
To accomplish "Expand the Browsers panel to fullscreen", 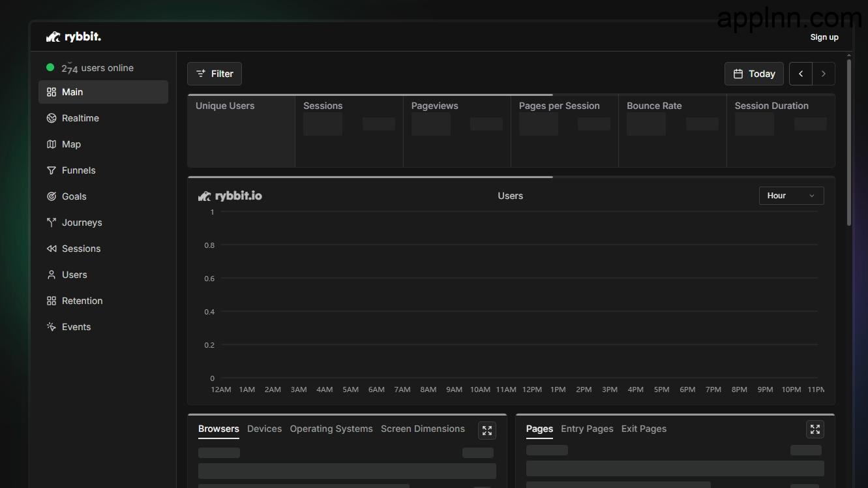I will pyautogui.click(x=487, y=430).
